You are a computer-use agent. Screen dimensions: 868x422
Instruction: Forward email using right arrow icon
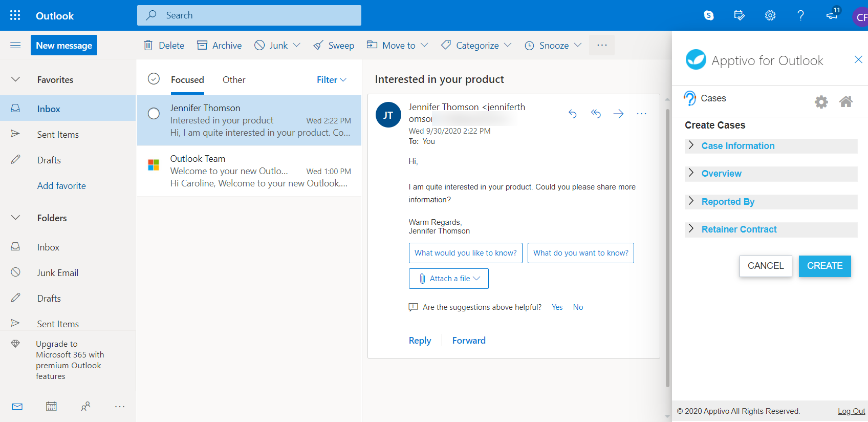pos(619,114)
